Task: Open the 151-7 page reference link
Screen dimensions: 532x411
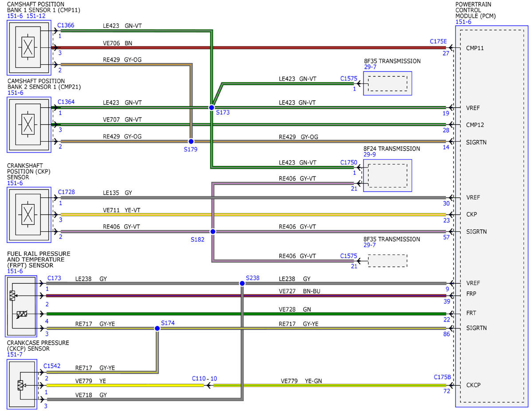Action: click(x=15, y=355)
